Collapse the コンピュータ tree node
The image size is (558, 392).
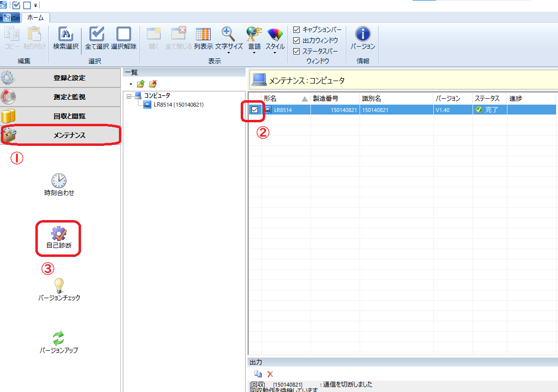[128, 95]
